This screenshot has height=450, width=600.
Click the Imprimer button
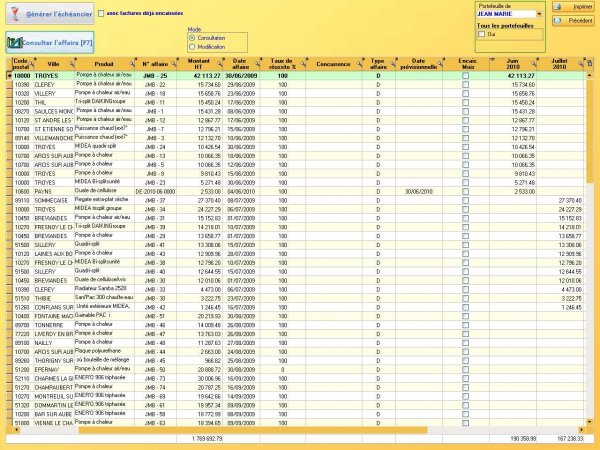(x=573, y=7)
